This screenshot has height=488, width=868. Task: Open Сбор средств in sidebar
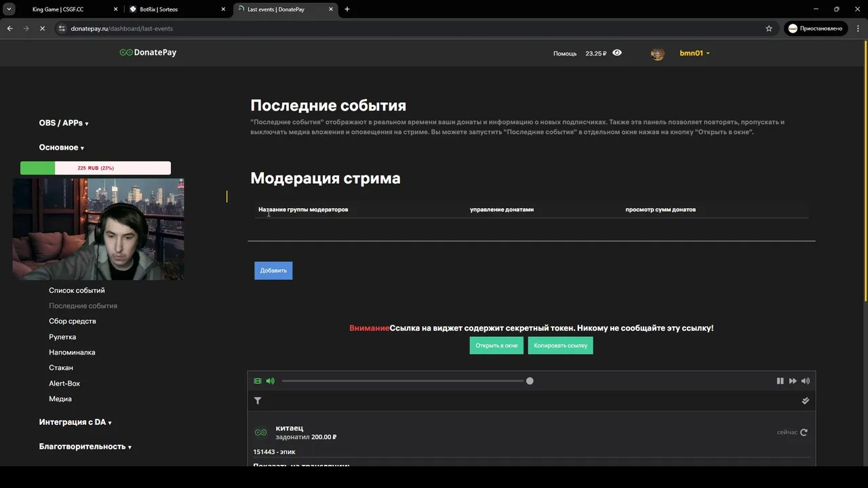point(73,321)
